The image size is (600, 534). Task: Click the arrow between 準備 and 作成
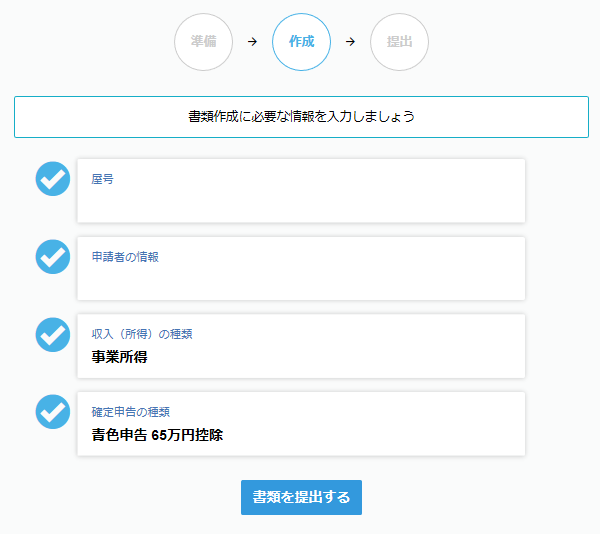tap(252, 41)
